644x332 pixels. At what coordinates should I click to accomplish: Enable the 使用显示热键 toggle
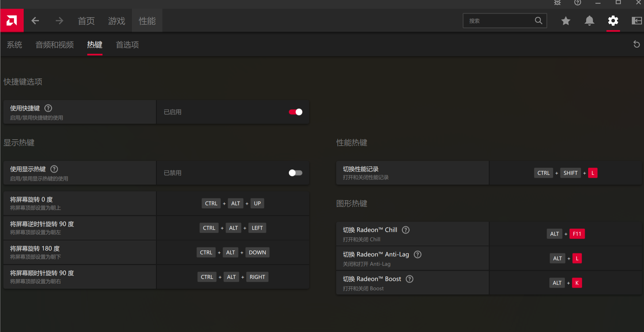click(296, 173)
